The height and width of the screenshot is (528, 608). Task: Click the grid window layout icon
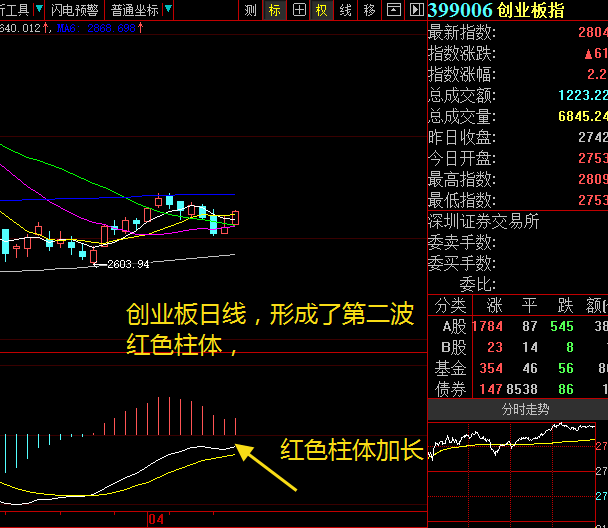[x=299, y=10]
